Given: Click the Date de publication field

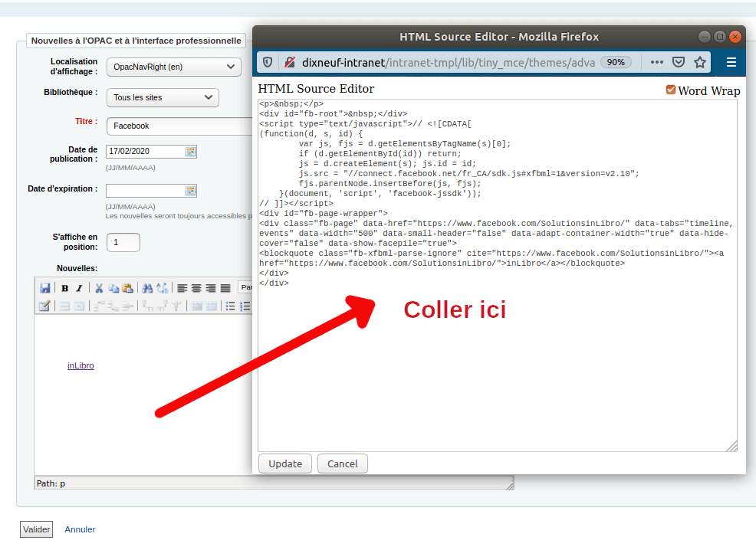Looking at the screenshot, I should tap(146, 152).
